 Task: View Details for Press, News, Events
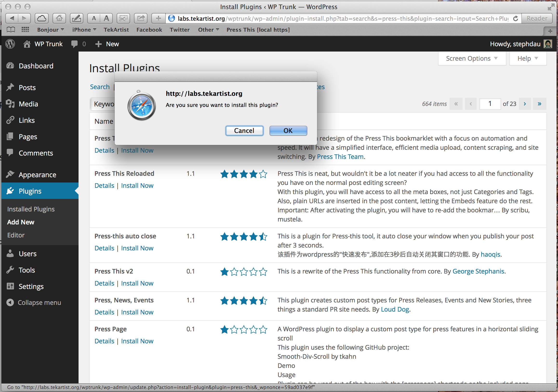click(104, 312)
